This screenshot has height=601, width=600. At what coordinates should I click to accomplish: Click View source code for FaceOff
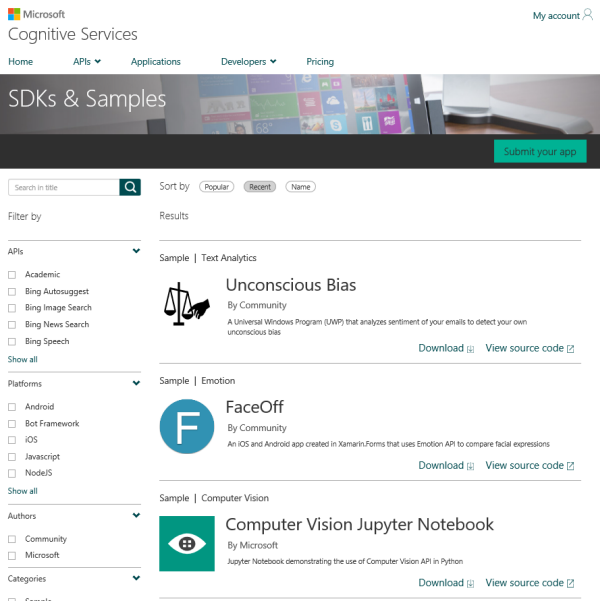pyautogui.click(x=524, y=465)
